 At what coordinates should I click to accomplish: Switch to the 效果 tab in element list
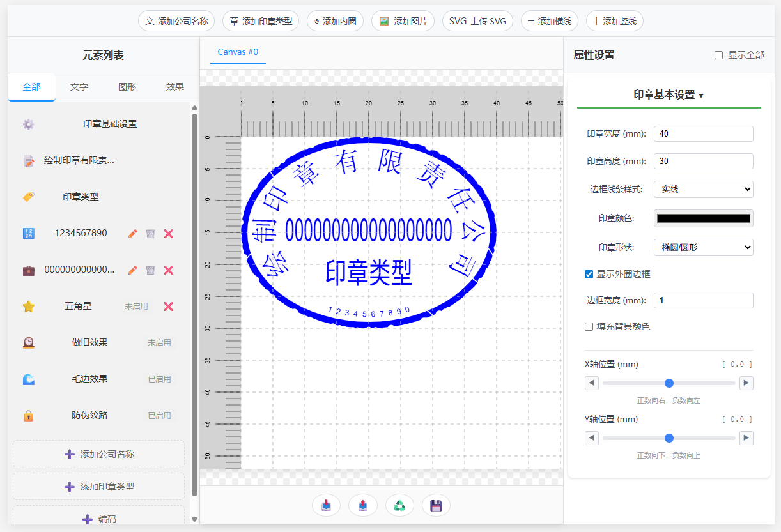174,87
